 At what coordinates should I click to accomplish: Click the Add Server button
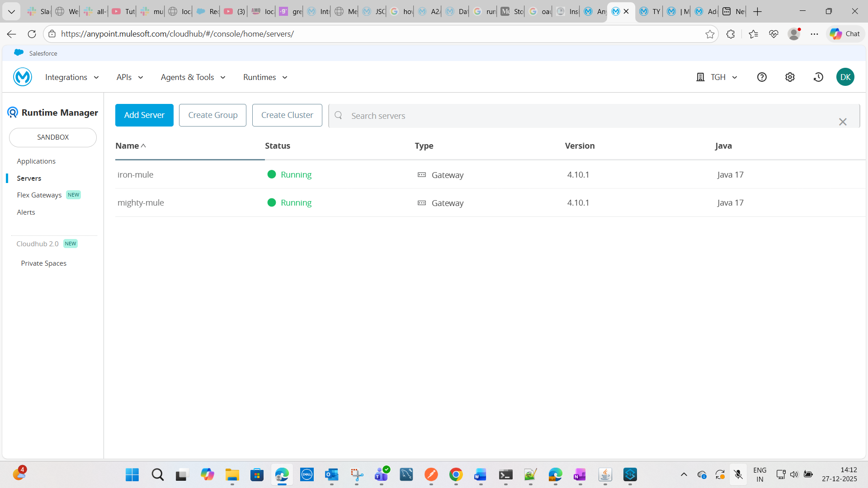click(144, 115)
